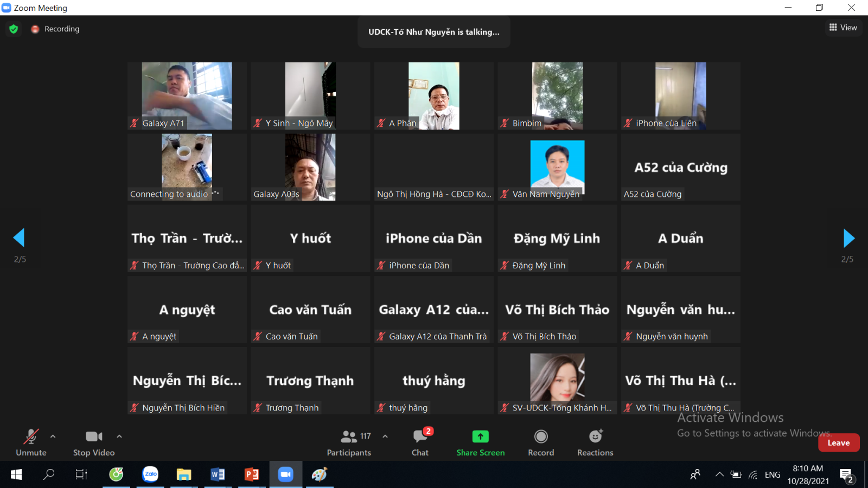The width and height of the screenshot is (868, 488).
Task: Open notification center in taskbar
Action: (x=847, y=476)
